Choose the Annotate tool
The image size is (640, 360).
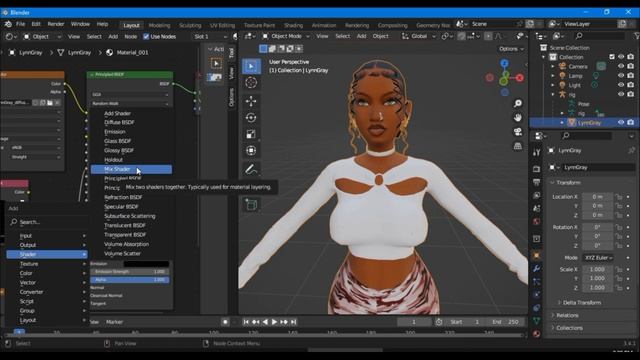(251, 169)
